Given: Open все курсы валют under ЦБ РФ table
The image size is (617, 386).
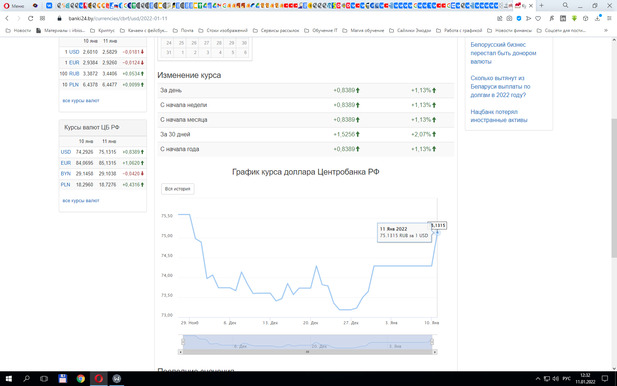Looking at the screenshot, I should point(81,201).
